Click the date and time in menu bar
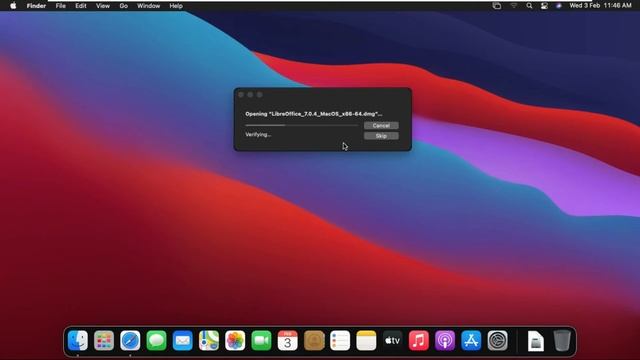The height and width of the screenshot is (360, 640). coord(600,6)
